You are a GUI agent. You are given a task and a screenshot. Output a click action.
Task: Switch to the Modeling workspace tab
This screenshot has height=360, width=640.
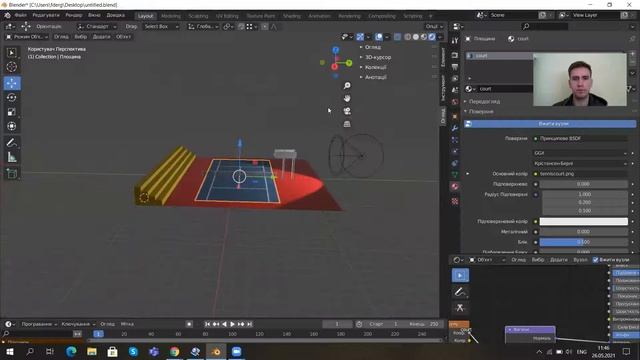[x=171, y=16]
